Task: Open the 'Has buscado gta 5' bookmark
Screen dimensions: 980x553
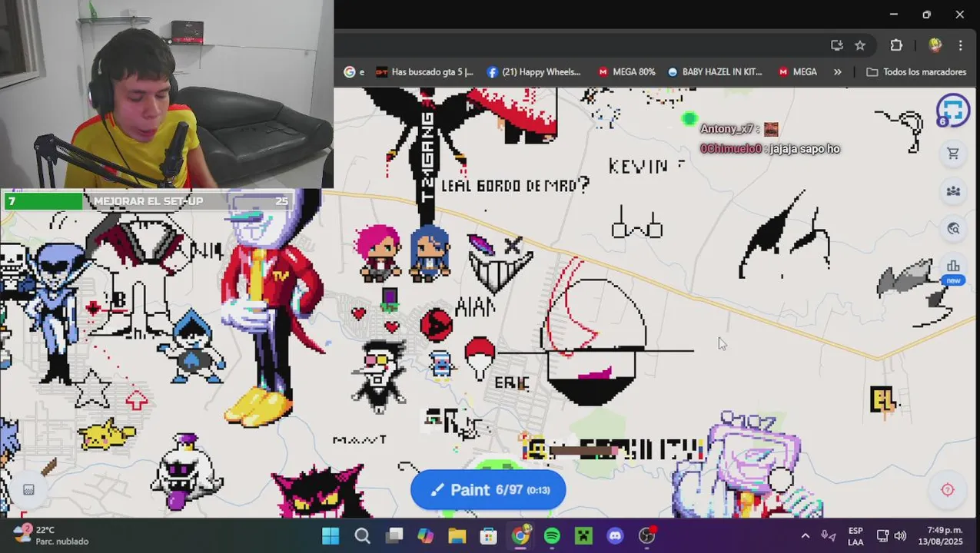Action: tap(425, 71)
